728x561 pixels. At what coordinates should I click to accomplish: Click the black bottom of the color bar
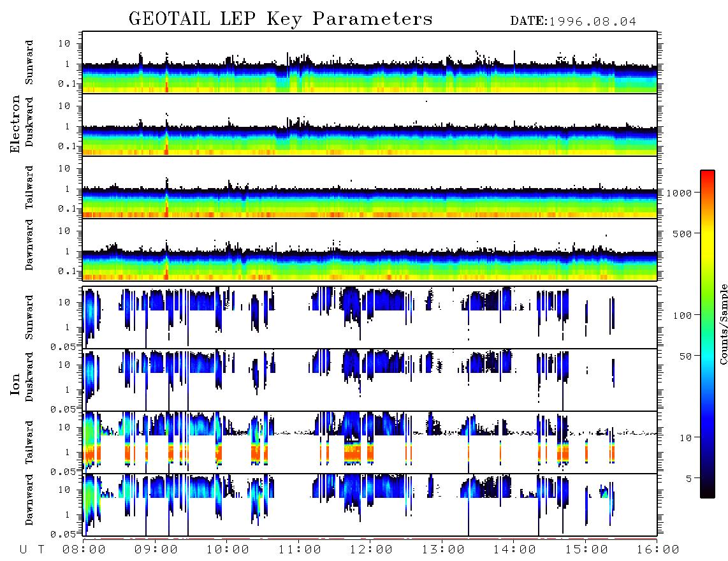[x=708, y=490]
